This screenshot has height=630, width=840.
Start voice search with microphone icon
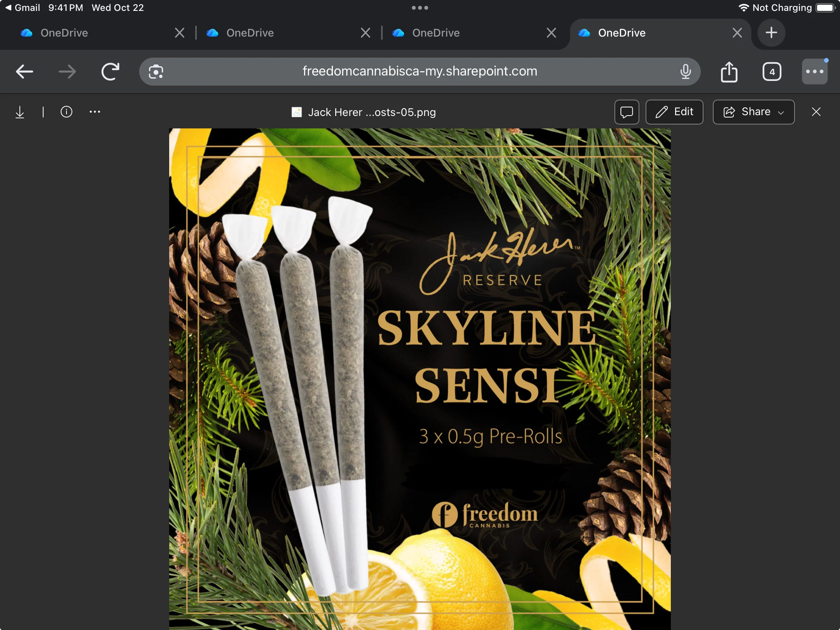coord(686,72)
